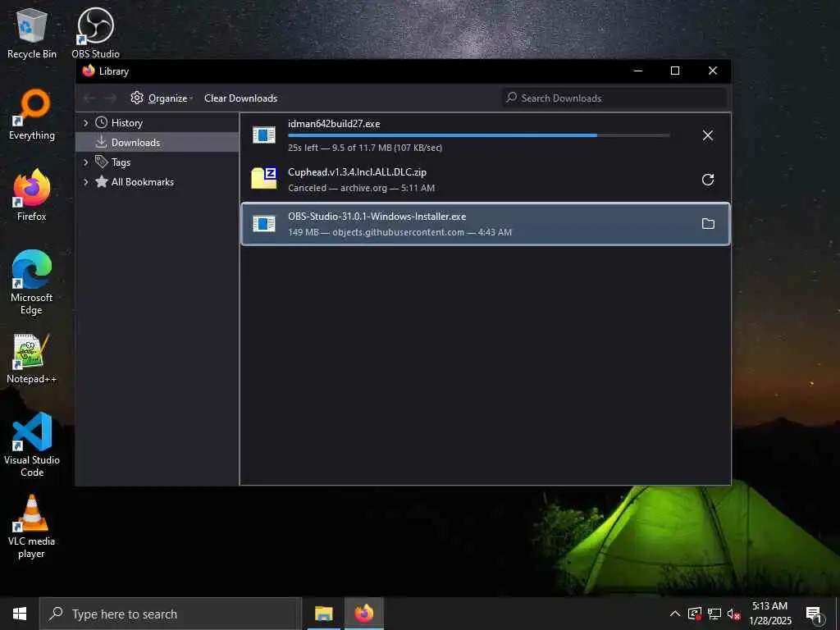Click the idman642build27.exe file icon
Viewport: 840px width, 630px height.
[263, 135]
